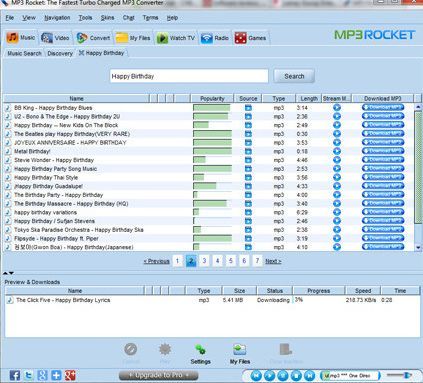Image resolution: width=423 pixels, height=383 pixels.
Task: Open the Facebook share icon
Action: (14, 375)
